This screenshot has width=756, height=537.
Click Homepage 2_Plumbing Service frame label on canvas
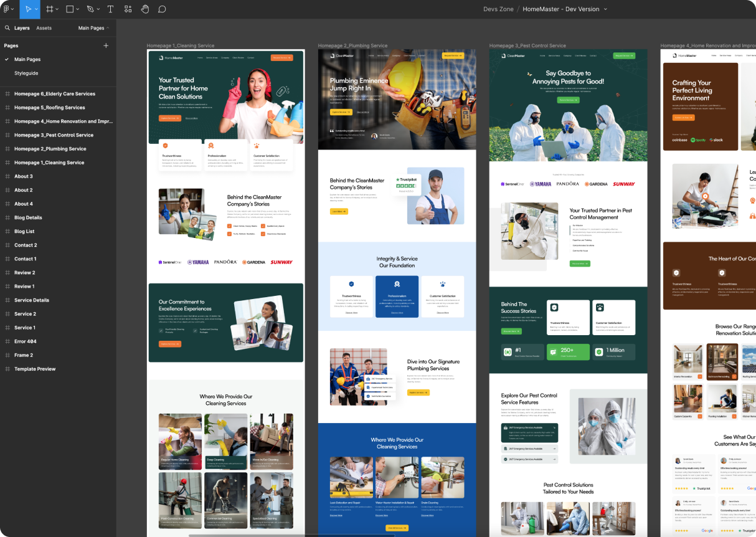[352, 45]
